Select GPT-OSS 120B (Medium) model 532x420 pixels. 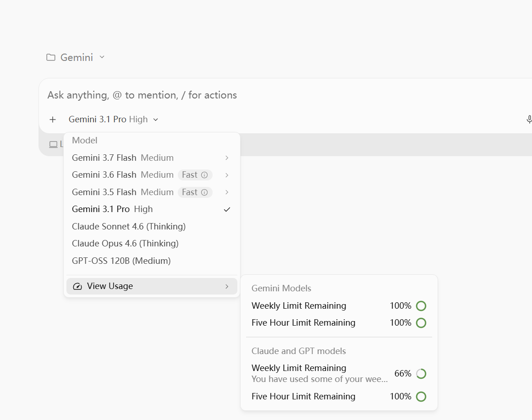[x=152, y=261]
